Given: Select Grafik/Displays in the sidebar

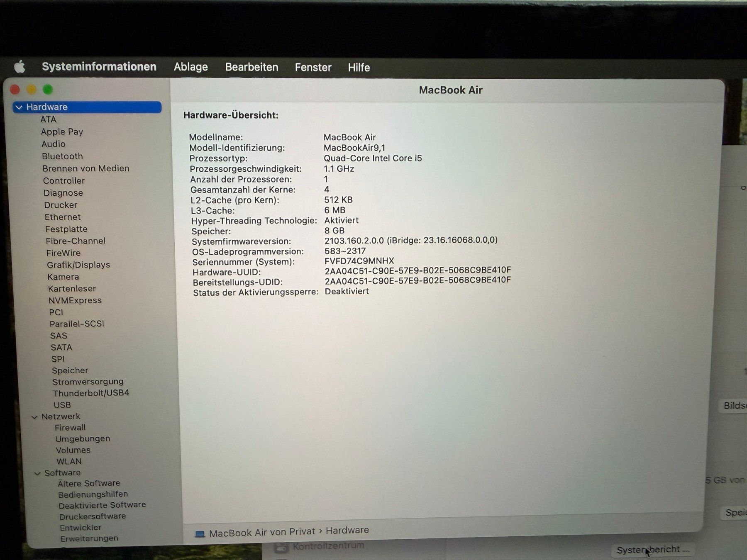Looking at the screenshot, I should [x=78, y=265].
